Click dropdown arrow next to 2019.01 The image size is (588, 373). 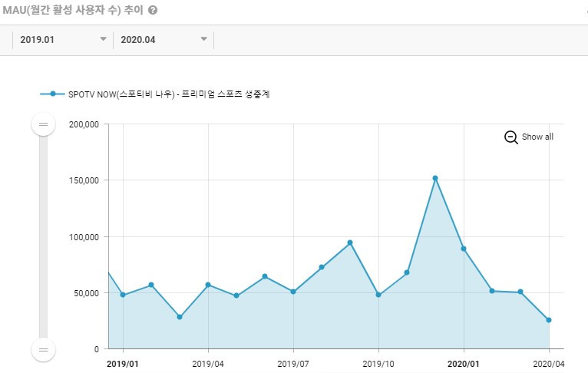(104, 39)
